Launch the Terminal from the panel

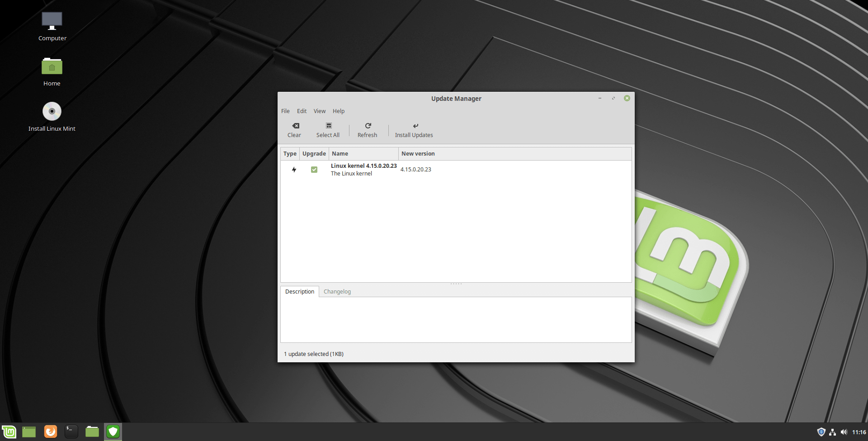[71, 432]
